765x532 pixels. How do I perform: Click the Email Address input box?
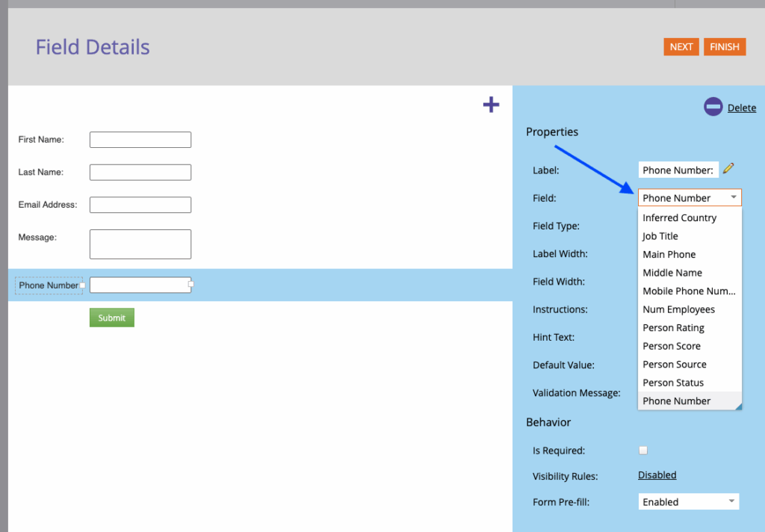pyautogui.click(x=140, y=205)
